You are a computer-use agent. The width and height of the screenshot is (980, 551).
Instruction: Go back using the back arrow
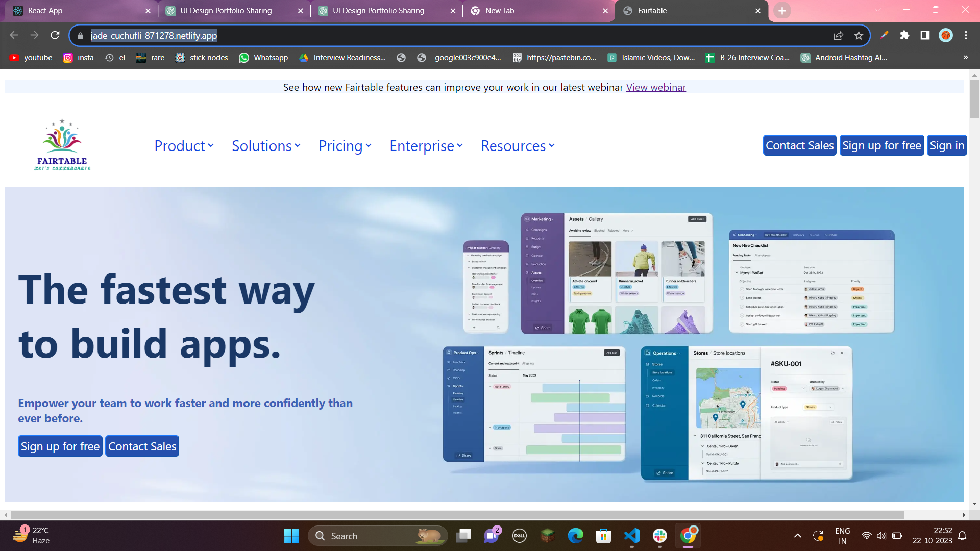coord(14,35)
